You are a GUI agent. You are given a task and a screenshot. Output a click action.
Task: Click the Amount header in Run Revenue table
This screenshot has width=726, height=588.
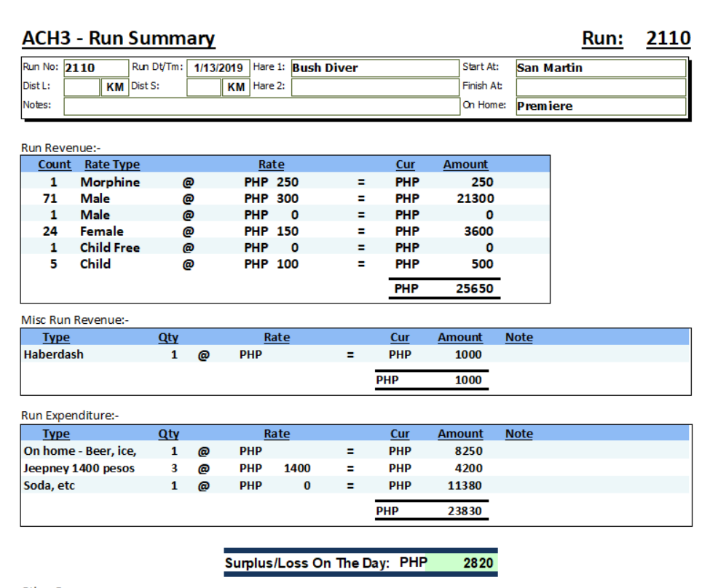point(465,164)
